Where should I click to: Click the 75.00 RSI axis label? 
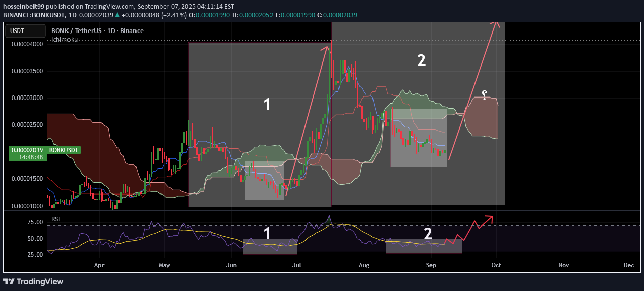[x=35, y=222]
